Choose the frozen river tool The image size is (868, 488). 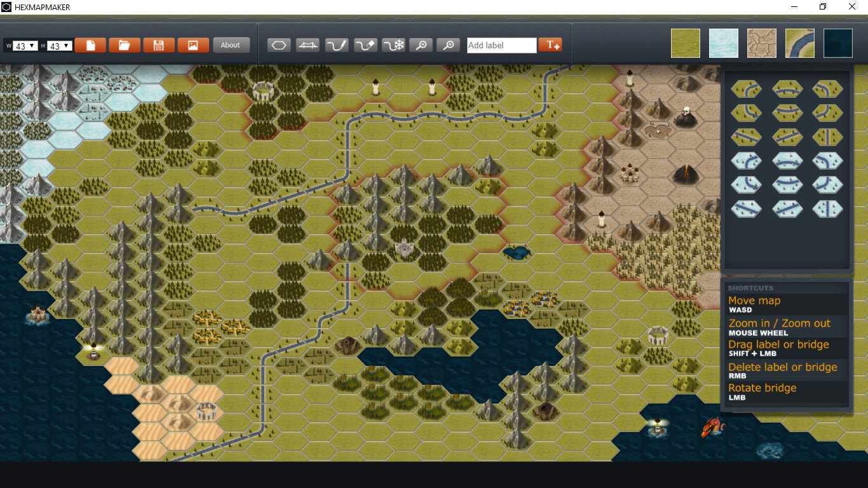click(394, 44)
